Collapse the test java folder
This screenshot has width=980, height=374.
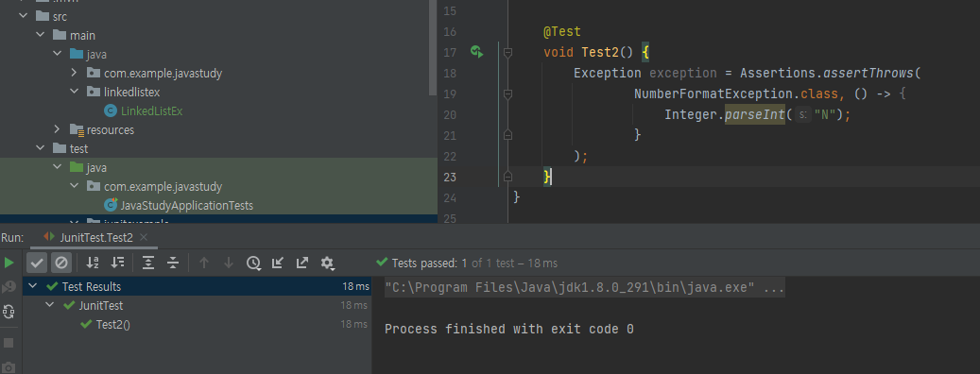click(x=58, y=167)
